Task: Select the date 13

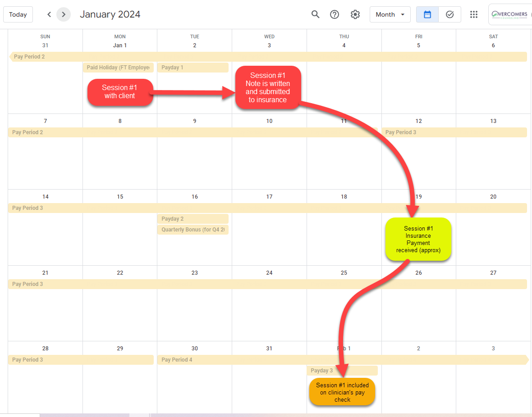Action: (493, 121)
